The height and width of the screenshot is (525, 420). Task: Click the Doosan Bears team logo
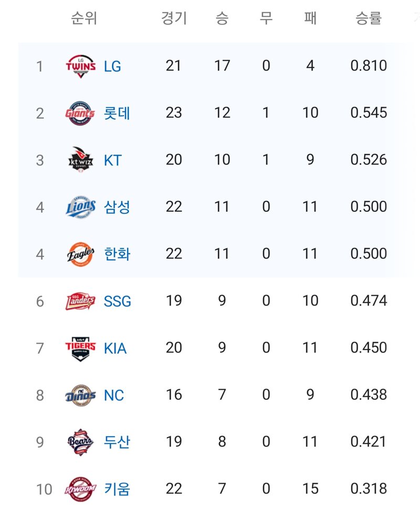click(x=80, y=442)
